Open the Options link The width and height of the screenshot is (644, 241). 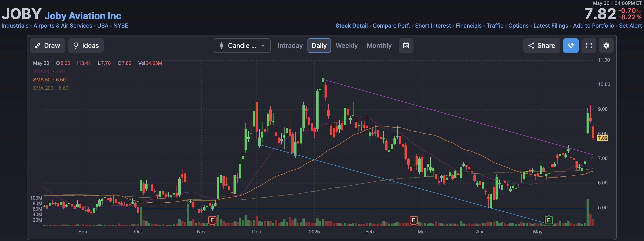pos(518,26)
